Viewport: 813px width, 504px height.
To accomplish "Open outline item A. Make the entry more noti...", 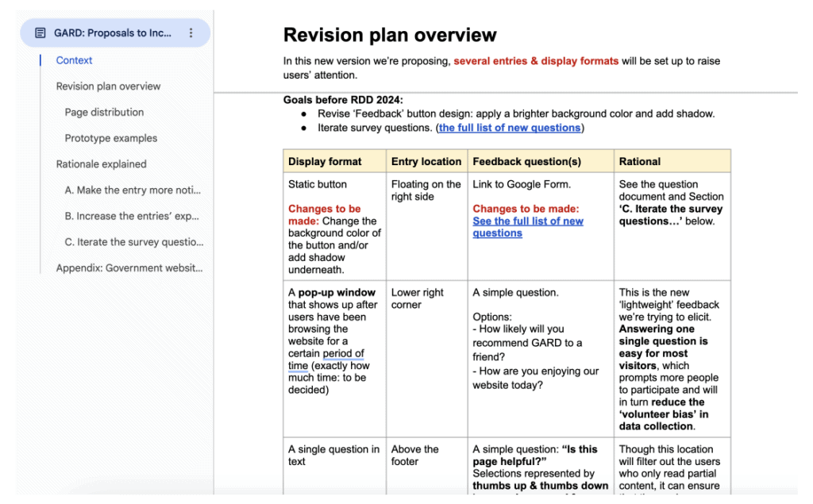I will tap(133, 190).
